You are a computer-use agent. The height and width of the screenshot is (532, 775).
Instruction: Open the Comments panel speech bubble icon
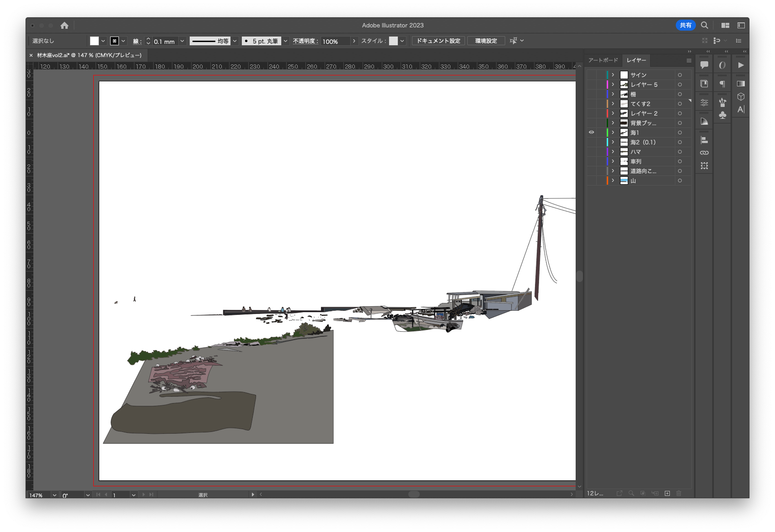704,65
